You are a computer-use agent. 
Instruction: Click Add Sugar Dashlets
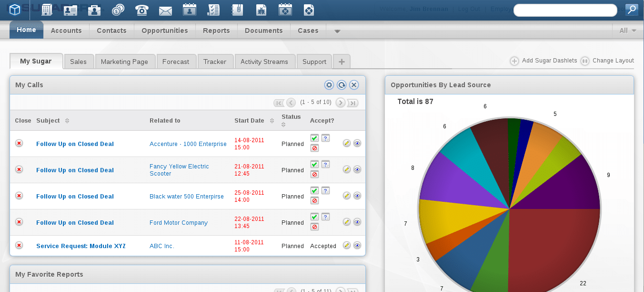[x=544, y=61]
